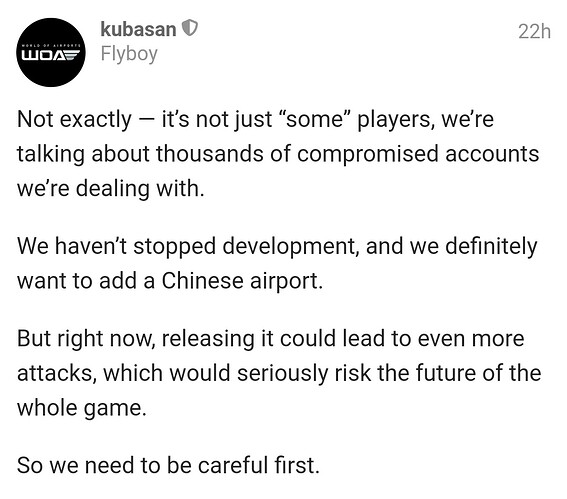567x499 pixels.
Task: Click the Flyboy user title
Action: click(129, 54)
